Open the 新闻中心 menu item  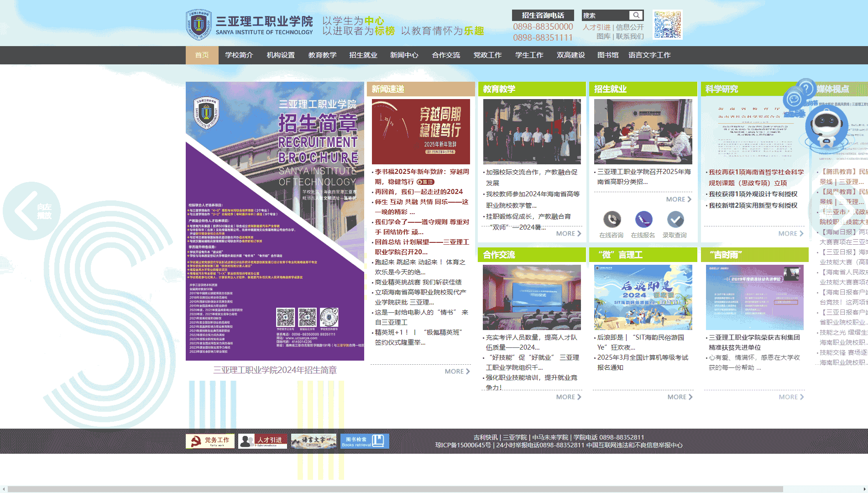(404, 55)
